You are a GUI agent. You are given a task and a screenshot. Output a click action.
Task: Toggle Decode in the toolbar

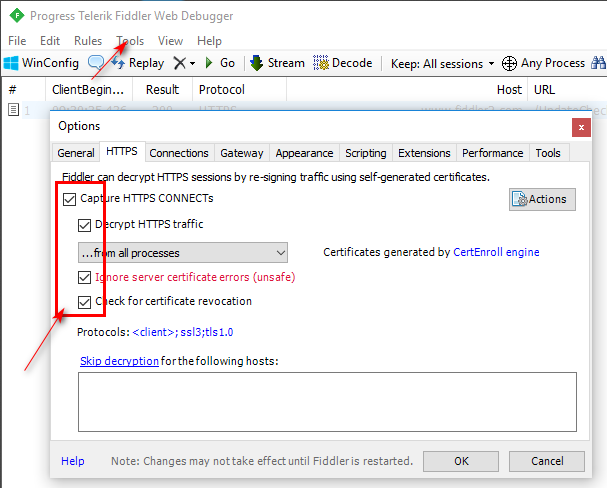point(343,63)
